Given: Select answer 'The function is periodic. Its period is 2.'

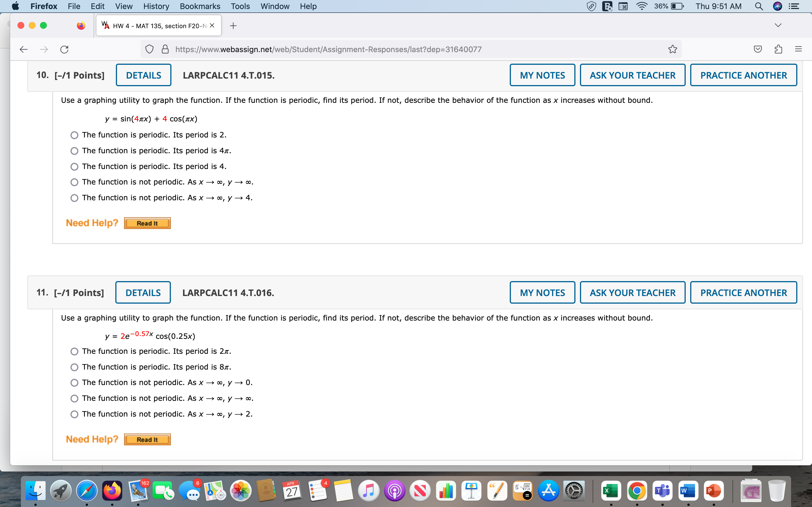Looking at the screenshot, I should click(74, 135).
